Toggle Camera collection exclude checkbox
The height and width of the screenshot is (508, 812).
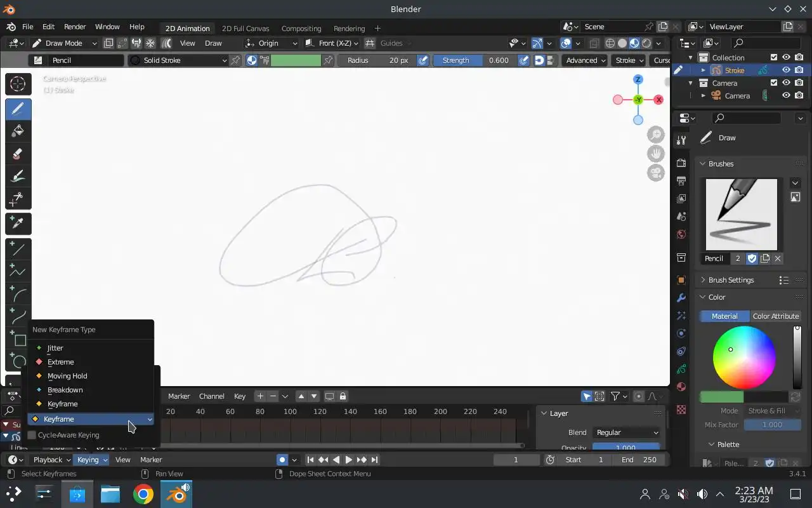773,83
